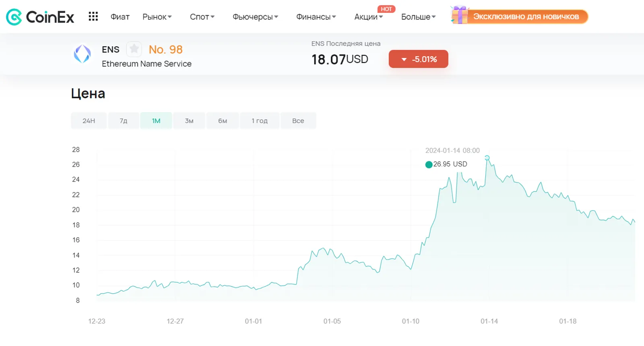The image size is (644, 346).
Task: Expand the Финансы dropdown
Action: pyautogui.click(x=316, y=17)
